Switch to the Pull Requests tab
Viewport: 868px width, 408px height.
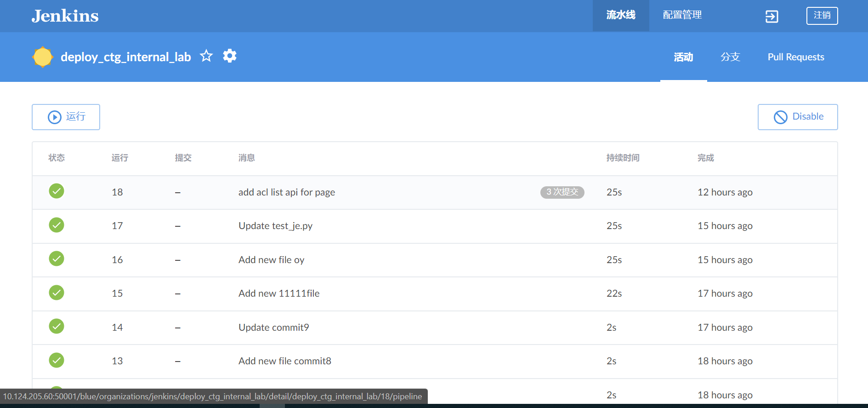[795, 57]
